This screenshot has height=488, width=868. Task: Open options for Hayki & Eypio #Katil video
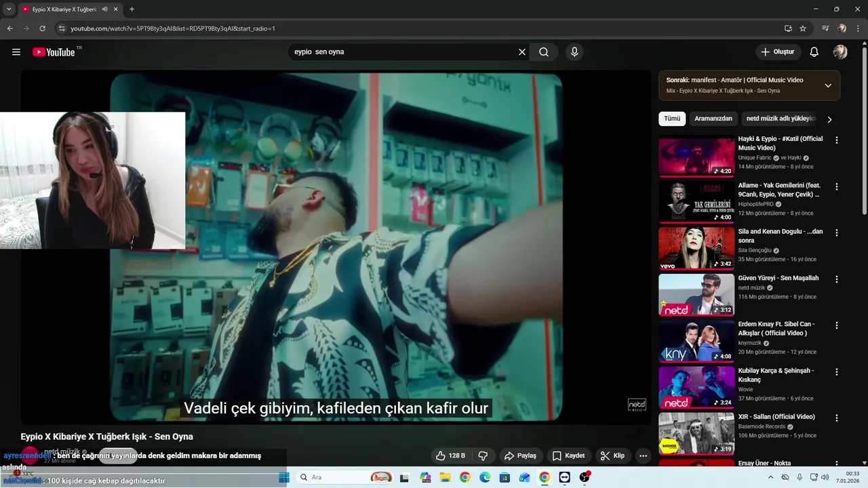pyautogui.click(x=836, y=140)
